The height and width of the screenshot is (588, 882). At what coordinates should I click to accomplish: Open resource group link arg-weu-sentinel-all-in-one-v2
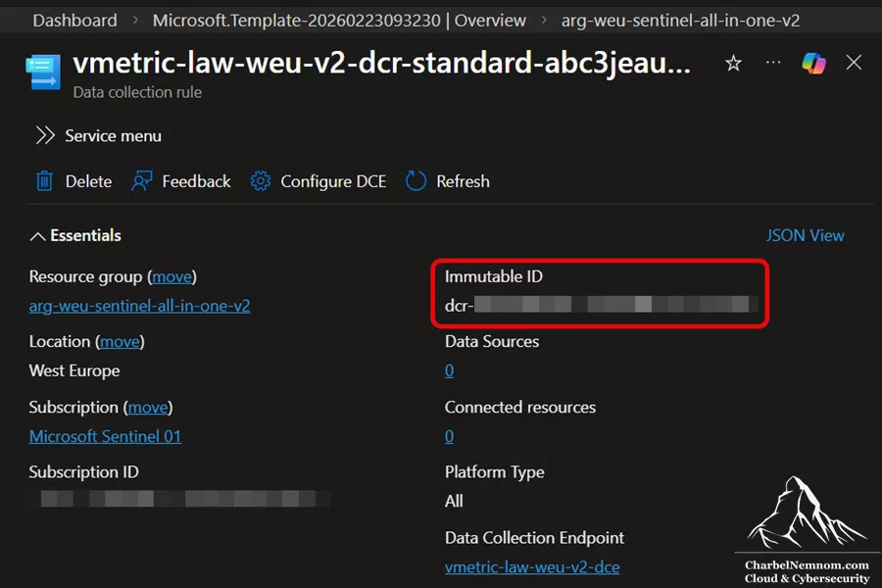[139, 306]
